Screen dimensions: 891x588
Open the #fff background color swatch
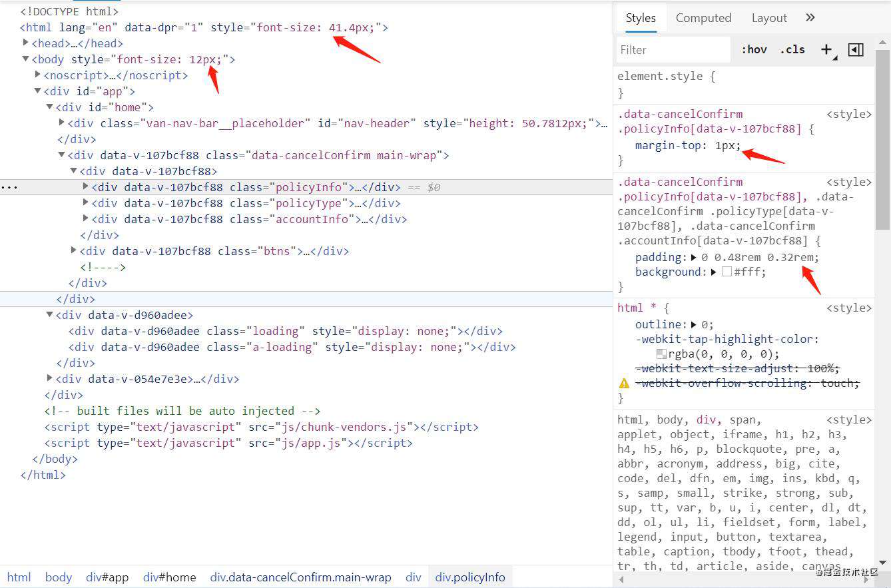click(727, 272)
